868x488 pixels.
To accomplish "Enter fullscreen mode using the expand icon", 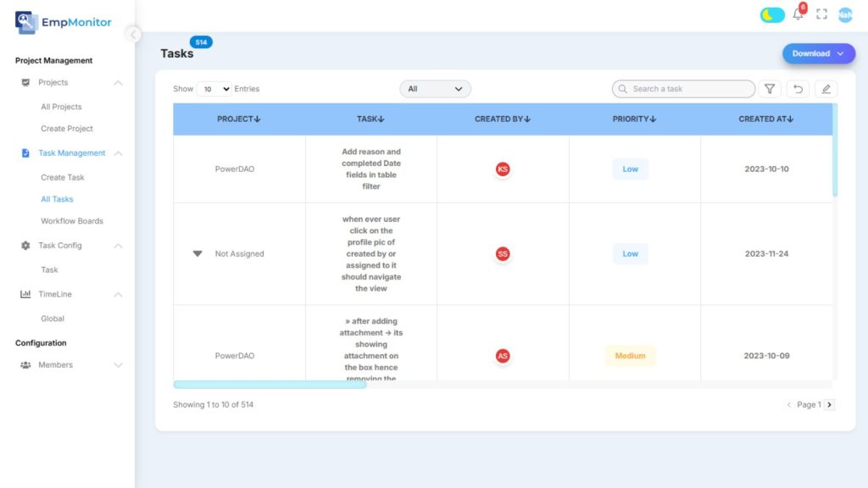I will 821,14.
